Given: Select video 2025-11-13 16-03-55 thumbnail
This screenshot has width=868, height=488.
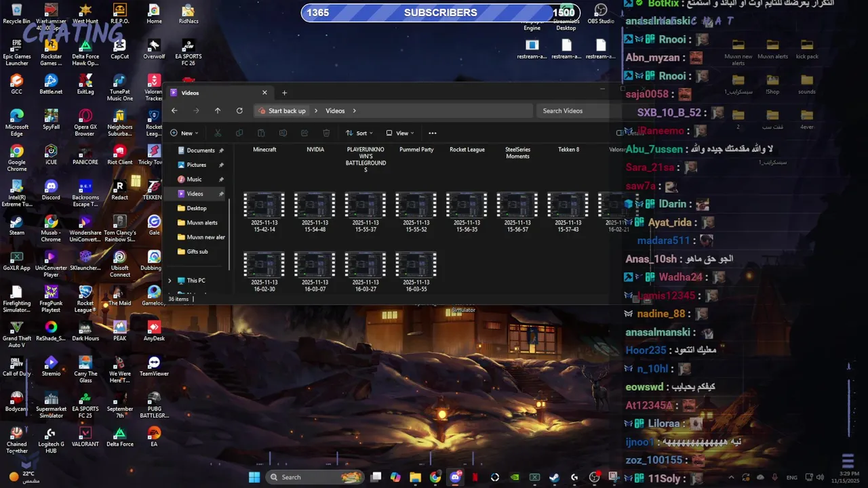Looking at the screenshot, I should tap(416, 264).
